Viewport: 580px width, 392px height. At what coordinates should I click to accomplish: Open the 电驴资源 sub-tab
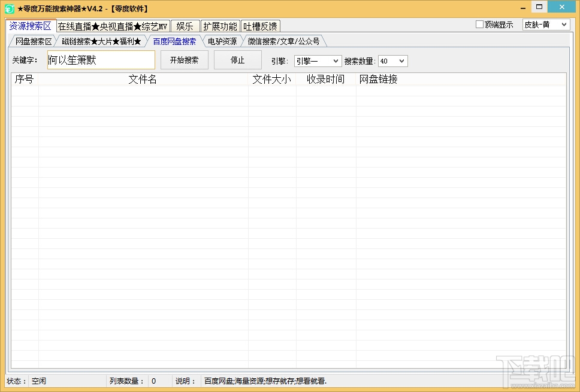tap(222, 41)
